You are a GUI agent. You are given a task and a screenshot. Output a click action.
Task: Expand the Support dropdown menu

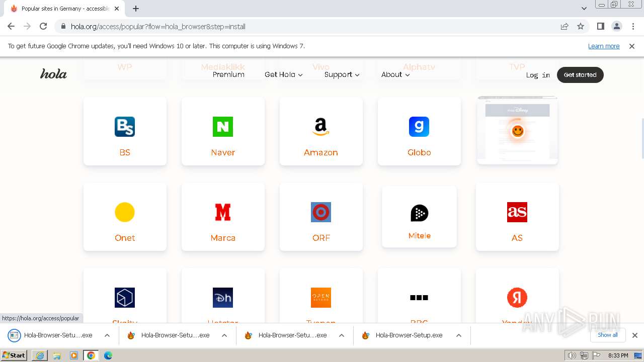(342, 74)
